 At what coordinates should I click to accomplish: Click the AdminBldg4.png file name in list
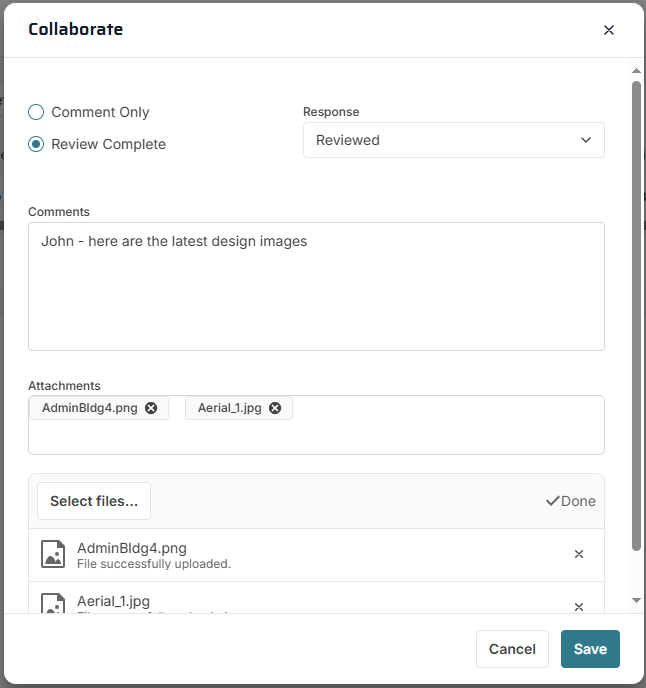(132, 548)
